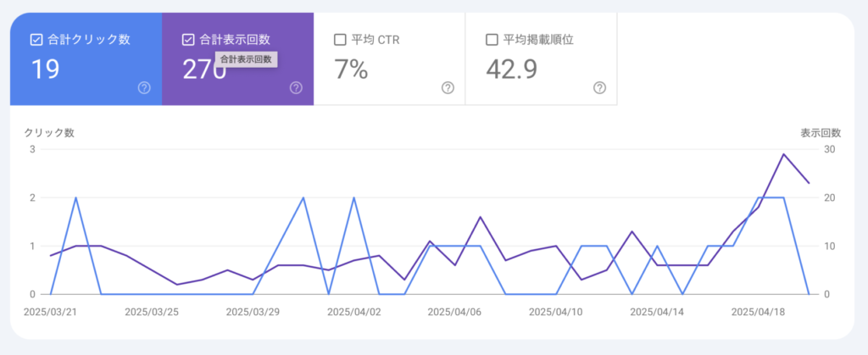Viewport: 868px width, 355px height.
Task: Click the クリック数 left axis title
Action: pos(48,133)
